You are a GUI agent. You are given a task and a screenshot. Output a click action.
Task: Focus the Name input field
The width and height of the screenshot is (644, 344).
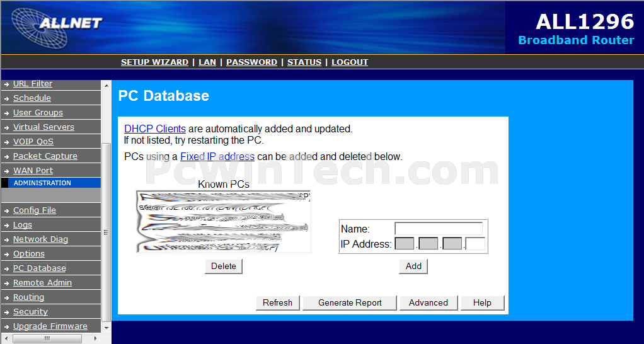pyautogui.click(x=439, y=229)
